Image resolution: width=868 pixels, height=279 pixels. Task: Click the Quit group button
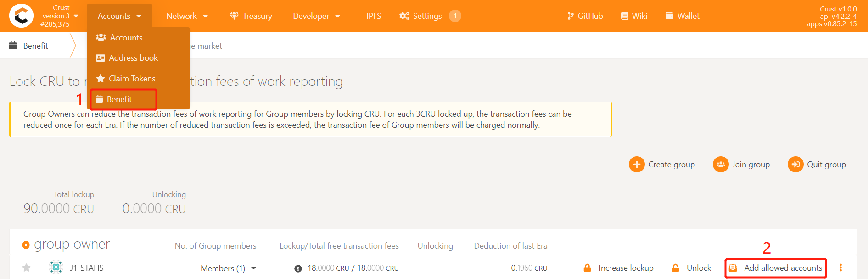click(817, 165)
